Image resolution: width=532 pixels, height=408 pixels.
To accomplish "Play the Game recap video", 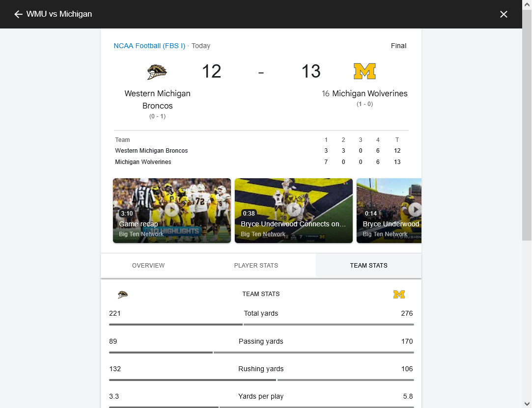I will pyautogui.click(x=171, y=210).
